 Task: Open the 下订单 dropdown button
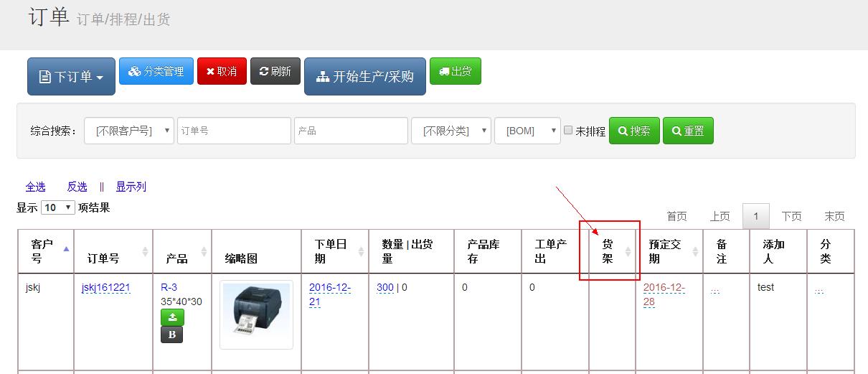tap(71, 76)
